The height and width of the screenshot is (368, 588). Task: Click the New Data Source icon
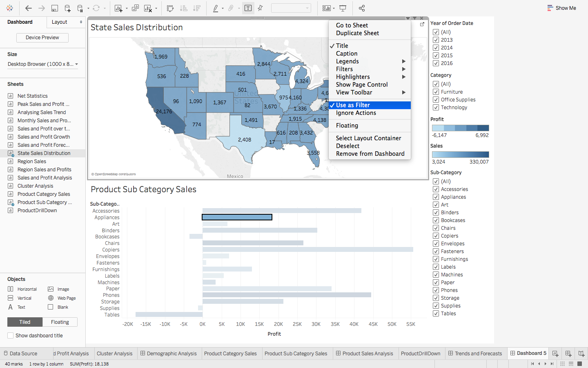coord(67,8)
